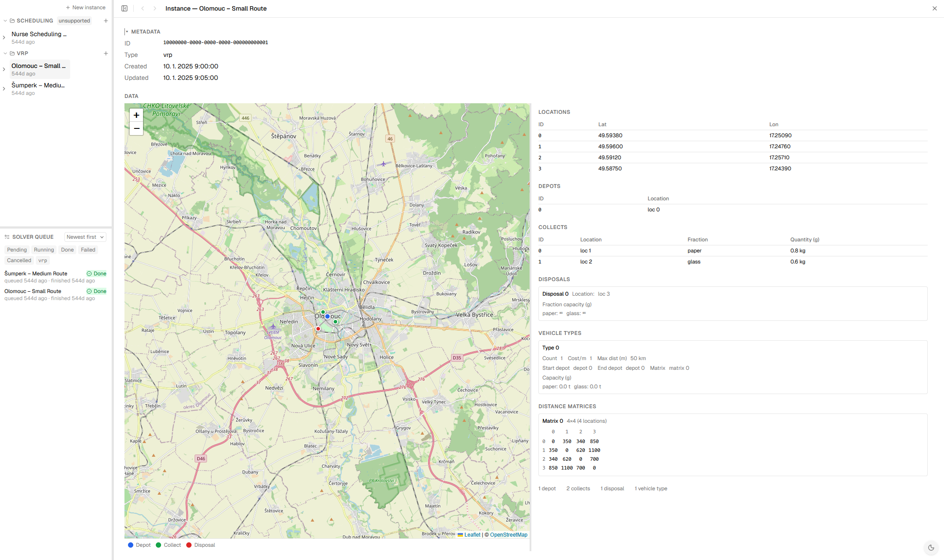944x560 pixels.
Task: Click the red disposal marker on map
Action: (x=318, y=329)
